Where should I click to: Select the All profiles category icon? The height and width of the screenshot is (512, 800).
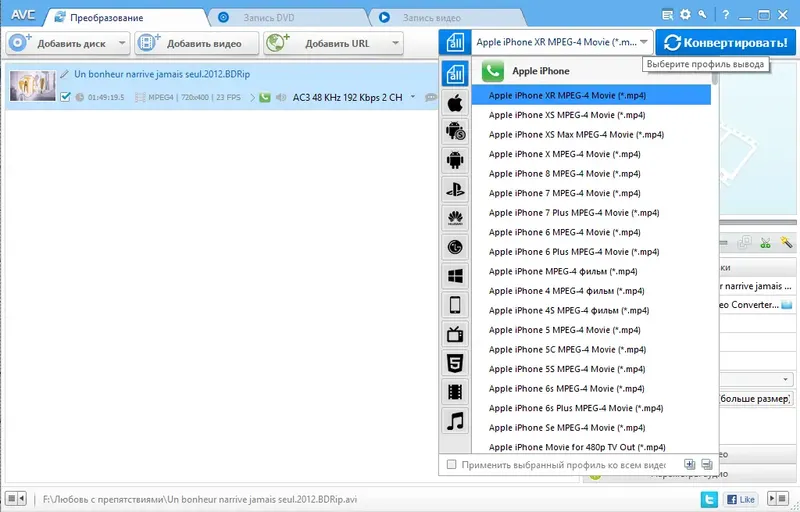[455, 74]
